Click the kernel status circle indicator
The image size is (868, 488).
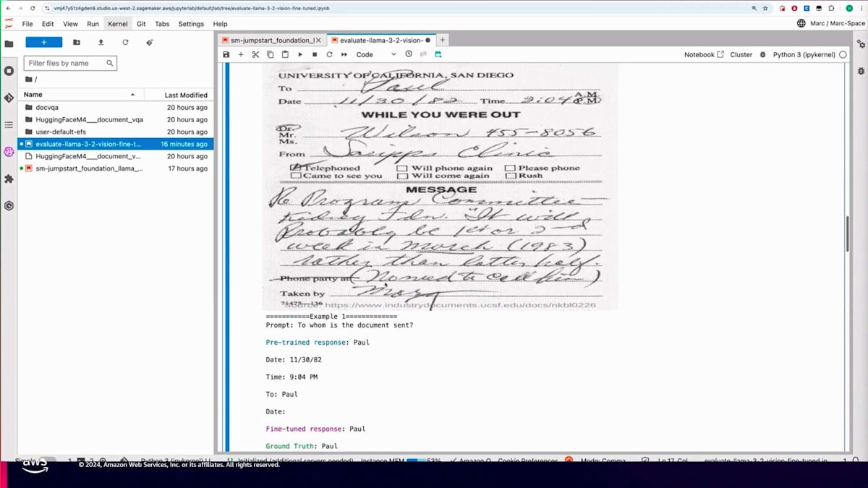pyautogui.click(x=843, y=54)
